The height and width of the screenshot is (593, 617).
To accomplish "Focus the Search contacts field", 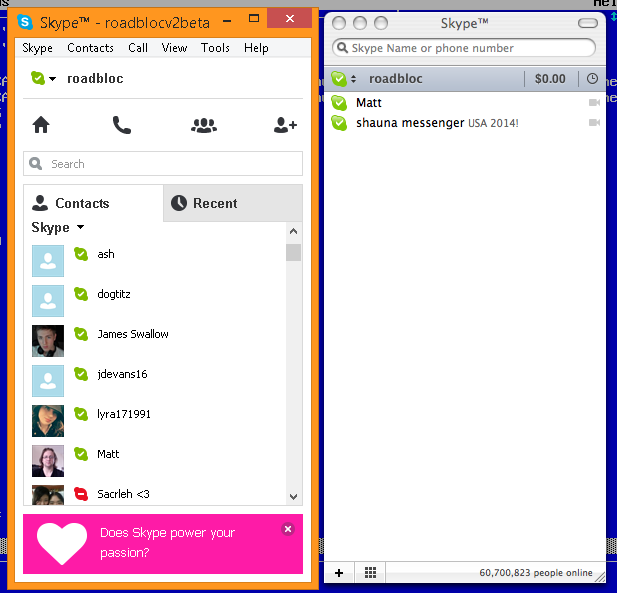I will (x=163, y=164).
